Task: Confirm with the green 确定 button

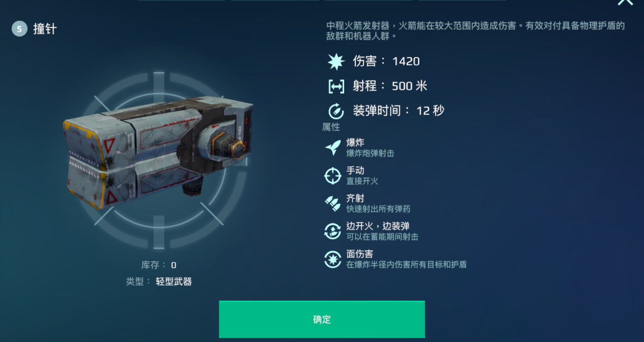Action: [322, 320]
